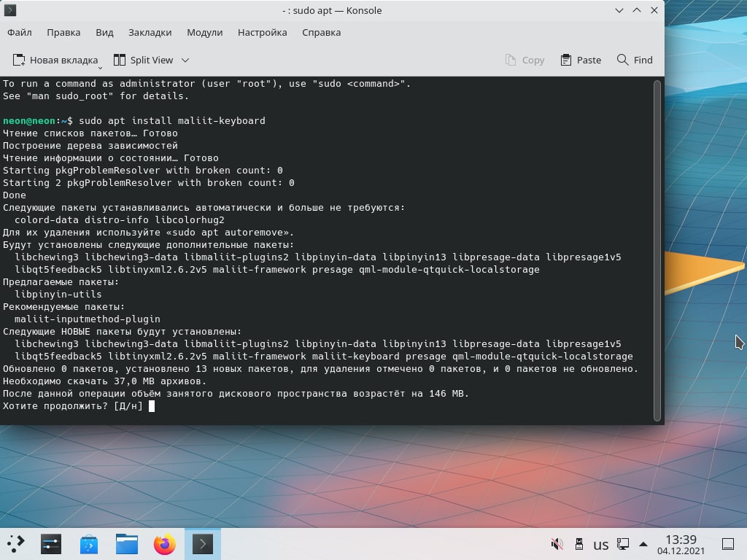747x560 pixels.
Task: Click the libpinyin-utils text
Action: point(58,295)
